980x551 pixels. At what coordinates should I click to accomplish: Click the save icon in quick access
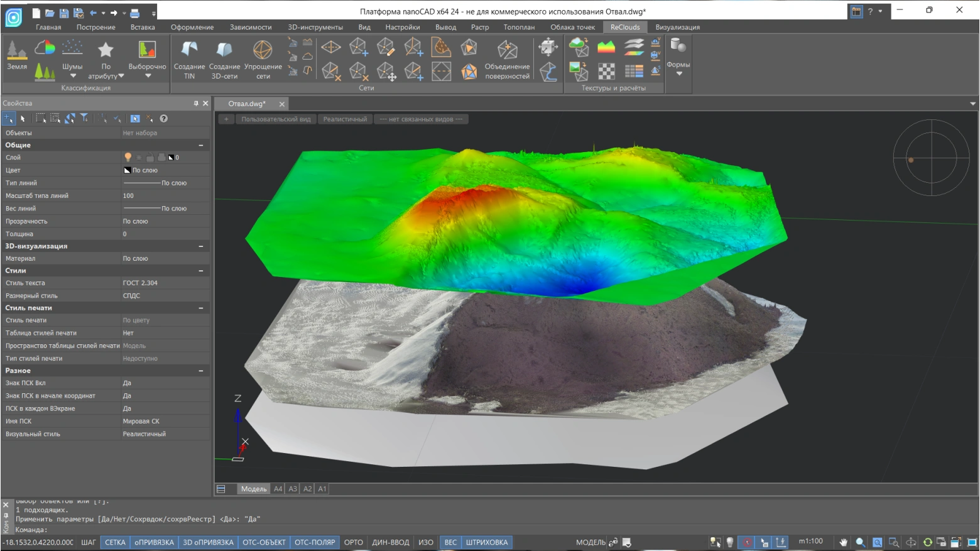click(64, 13)
